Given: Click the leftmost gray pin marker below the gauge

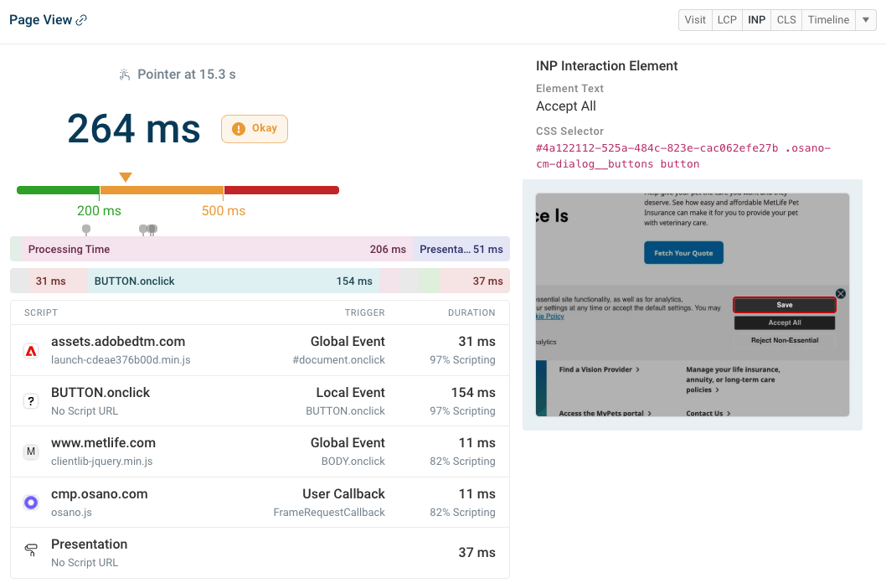Looking at the screenshot, I should (x=86, y=229).
